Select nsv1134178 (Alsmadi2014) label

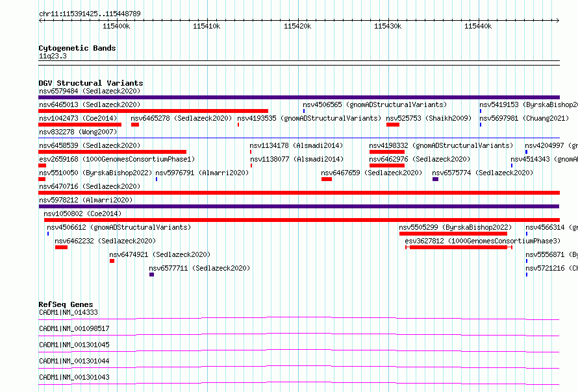(x=296, y=145)
